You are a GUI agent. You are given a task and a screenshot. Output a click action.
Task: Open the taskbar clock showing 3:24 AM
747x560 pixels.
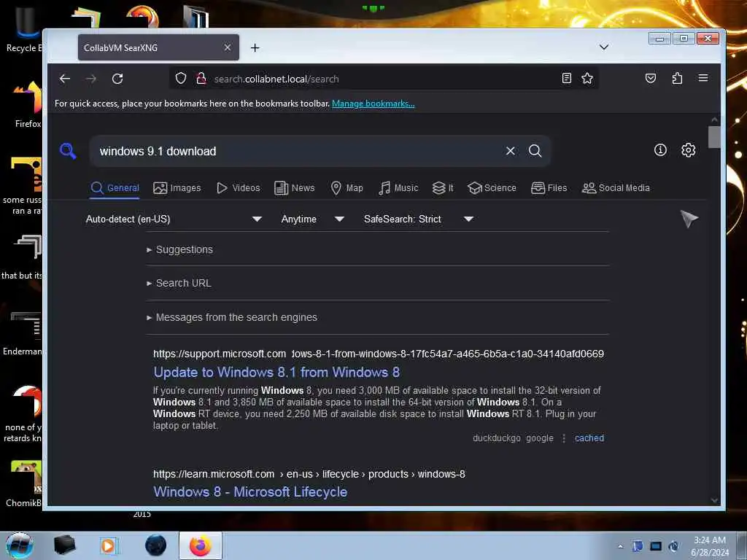[709, 546]
